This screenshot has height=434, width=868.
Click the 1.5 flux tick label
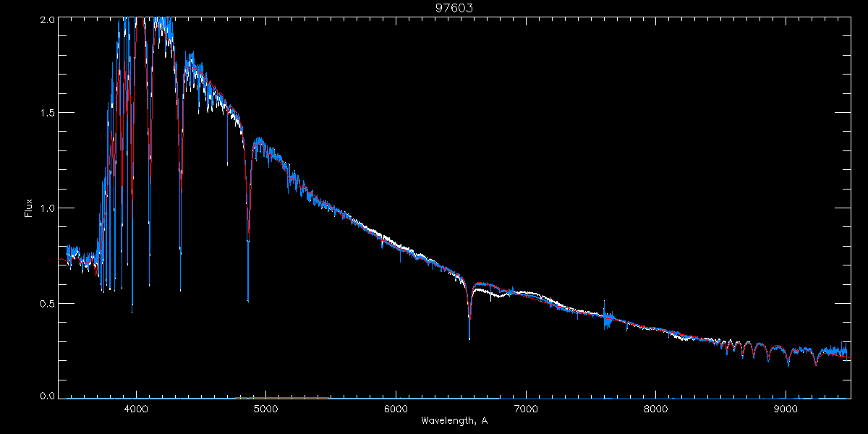coord(47,113)
